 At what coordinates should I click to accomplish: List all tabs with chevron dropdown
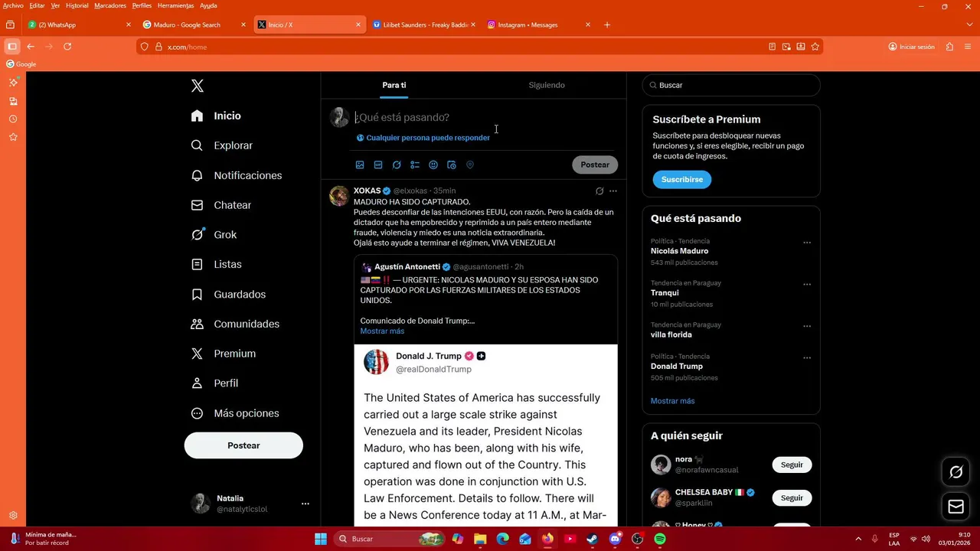coord(970,24)
